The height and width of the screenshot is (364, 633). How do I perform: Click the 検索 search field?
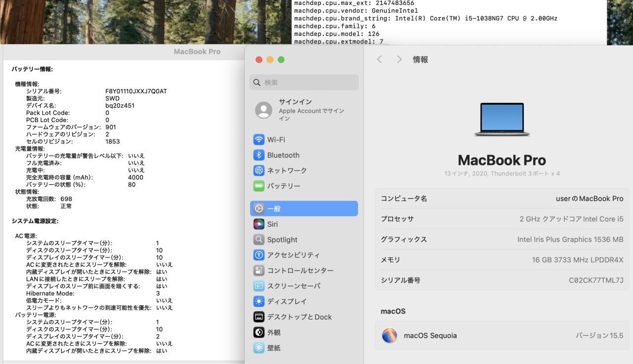click(x=304, y=82)
